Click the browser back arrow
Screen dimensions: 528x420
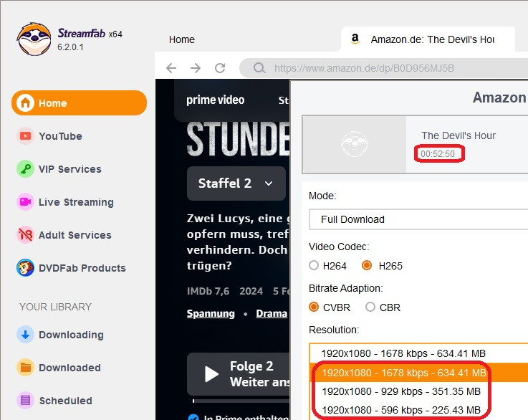[171, 68]
